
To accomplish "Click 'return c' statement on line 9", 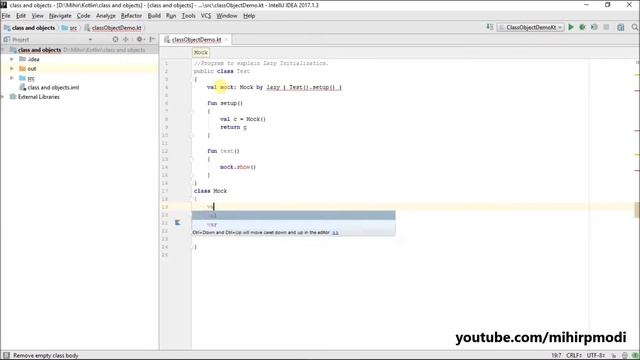I will 233,127.
